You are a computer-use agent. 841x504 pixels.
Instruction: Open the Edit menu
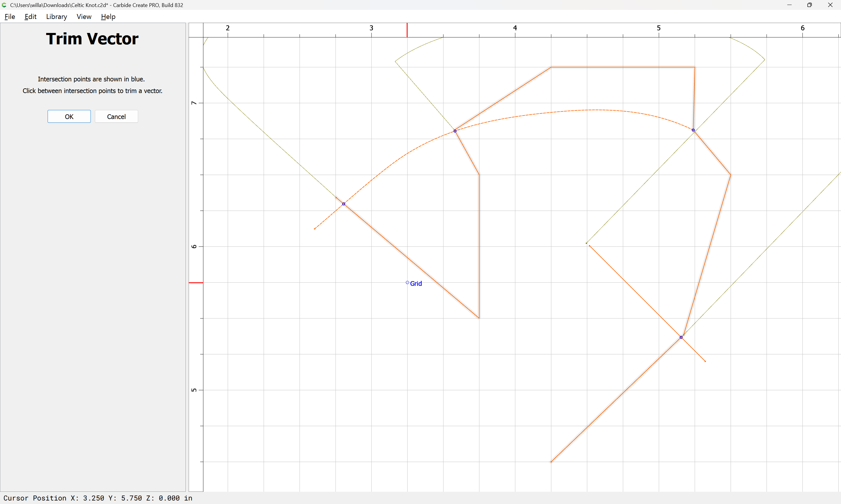click(30, 17)
